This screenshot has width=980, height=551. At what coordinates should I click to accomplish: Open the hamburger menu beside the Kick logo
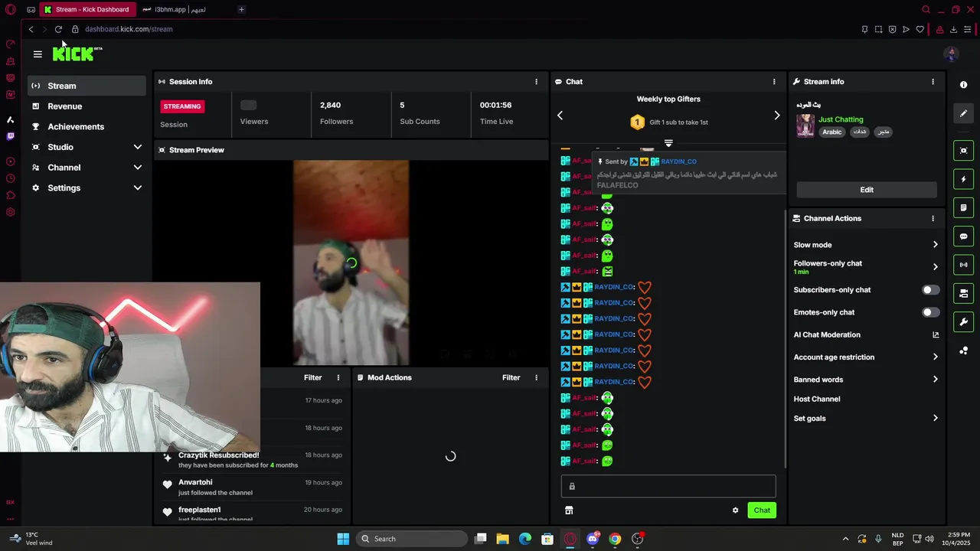[38, 54]
